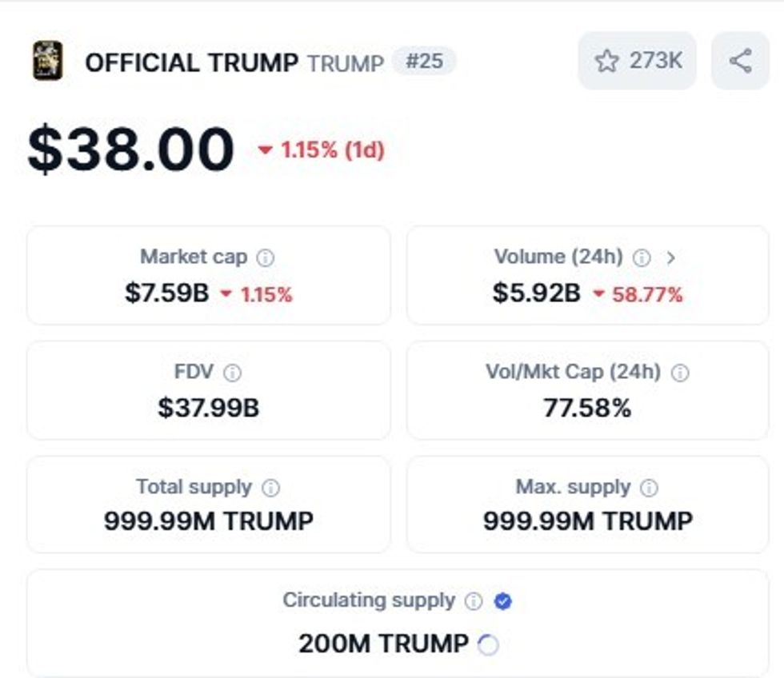
Task: Open FDV info icon
Action: 232,373
